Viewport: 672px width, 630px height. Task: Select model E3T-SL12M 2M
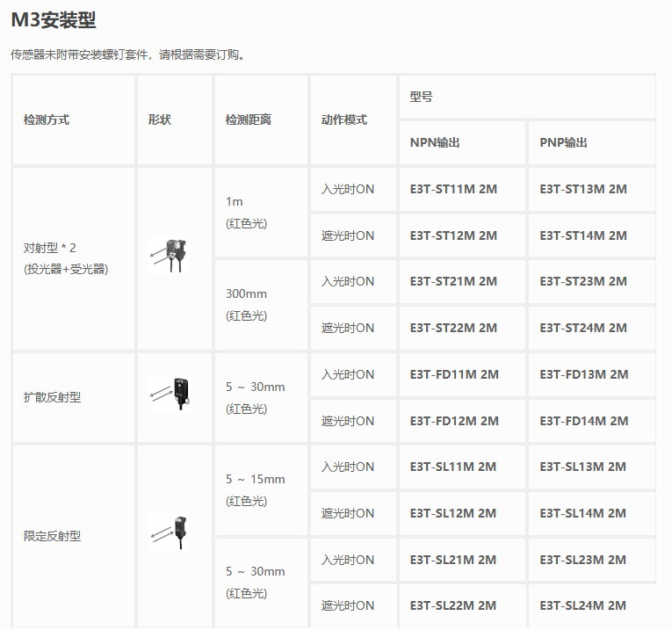(453, 513)
